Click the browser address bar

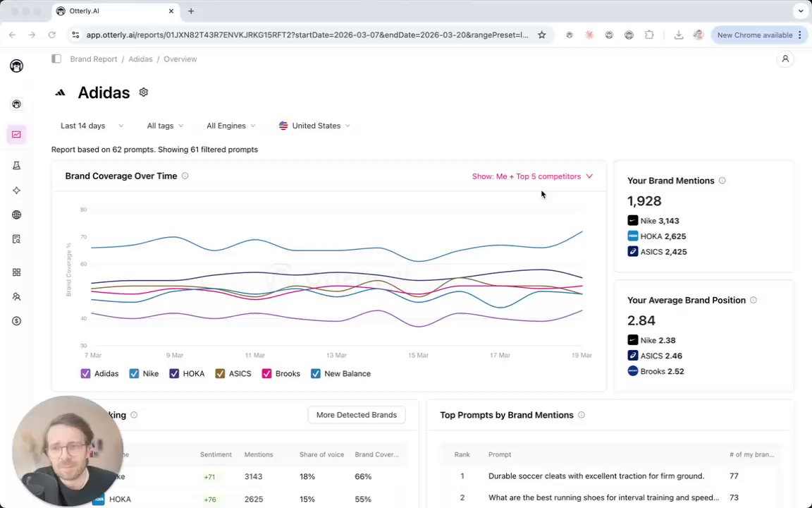click(x=307, y=35)
